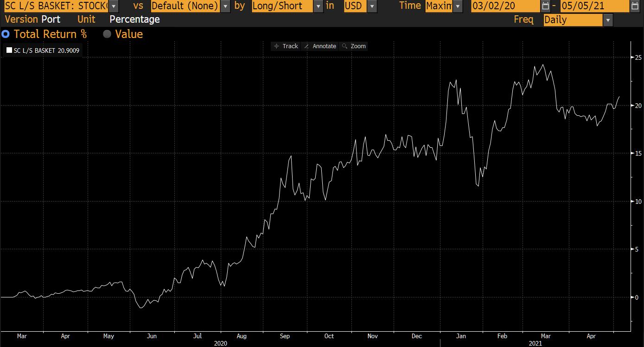Open the start date calendar picker
The height and width of the screenshot is (347, 644).
545,6
